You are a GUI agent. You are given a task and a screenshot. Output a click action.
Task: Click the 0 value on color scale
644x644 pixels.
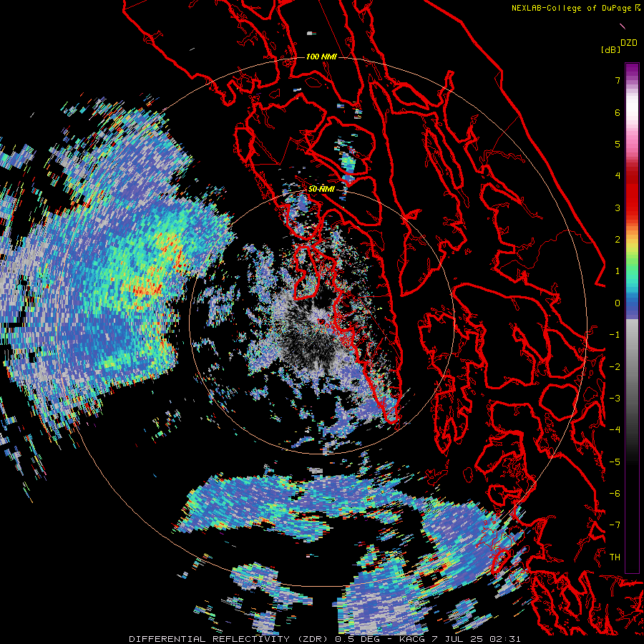(618, 303)
